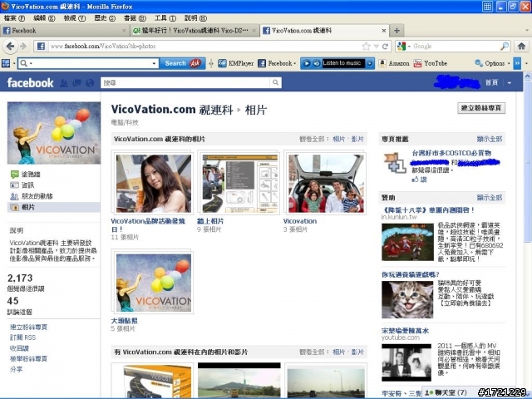
Task: Open the 檢視 (V) menu
Action: coord(75,18)
